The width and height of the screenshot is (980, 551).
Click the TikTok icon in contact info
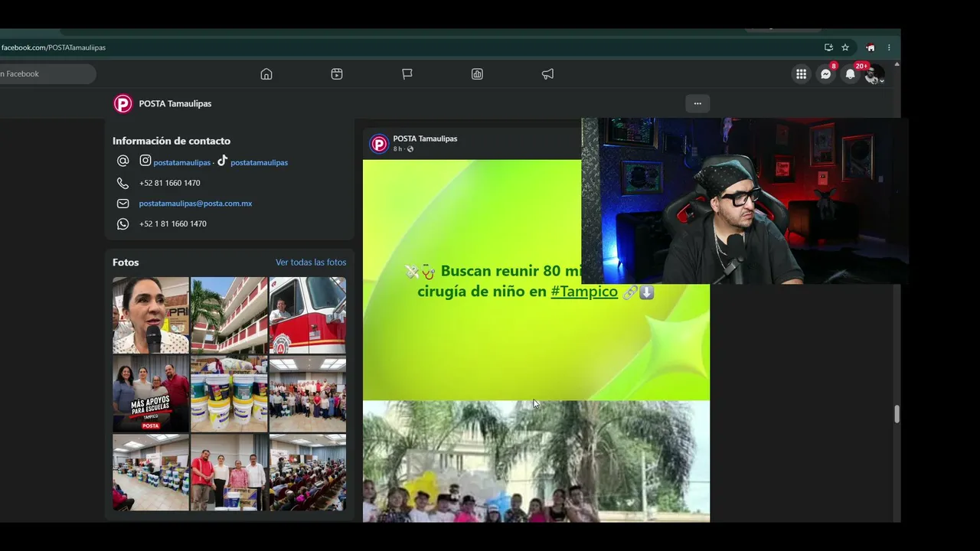pyautogui.click(x=222, y=161)
